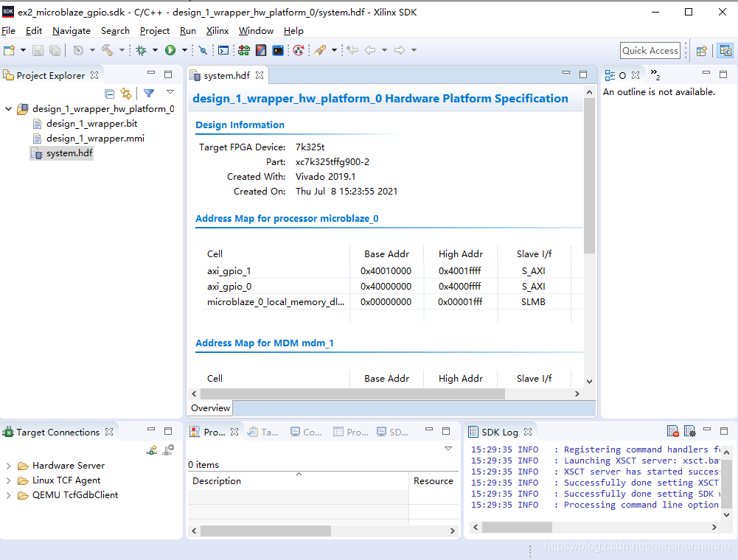738x560 pixels.
Task: Click the Repositories toolbar icon
Action: point(299,50)
